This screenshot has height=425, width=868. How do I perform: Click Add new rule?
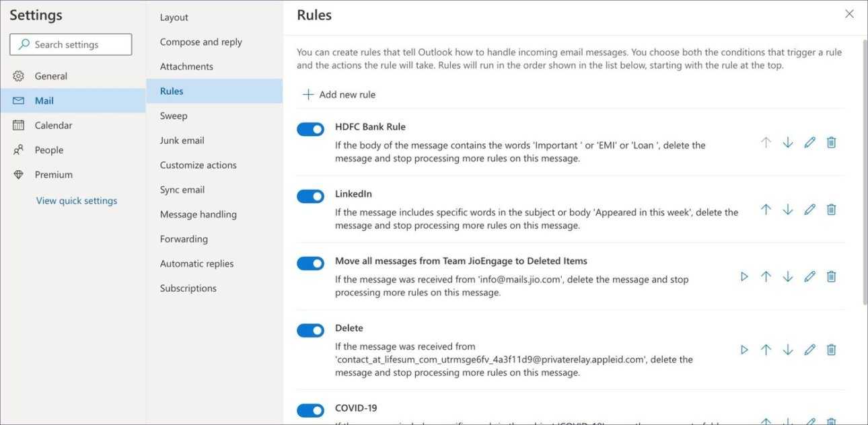(339, 95)
